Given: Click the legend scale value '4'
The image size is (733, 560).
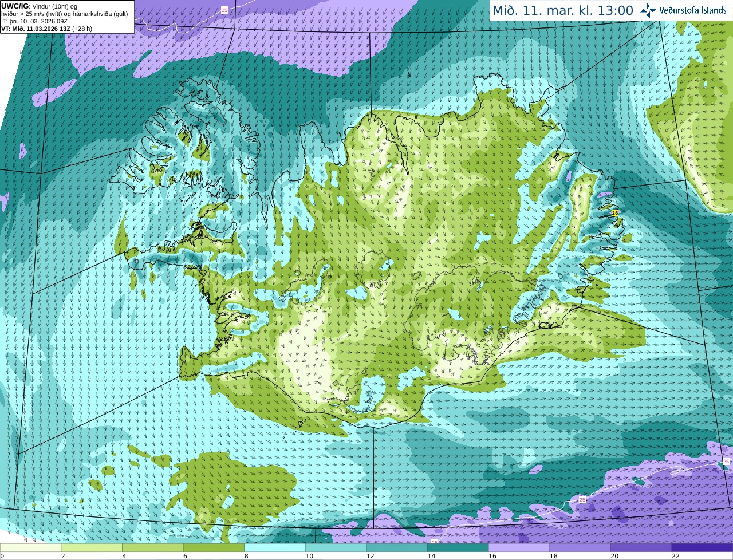Looking at the screenshot, I should pyautogui.click(x=124, y=556).
